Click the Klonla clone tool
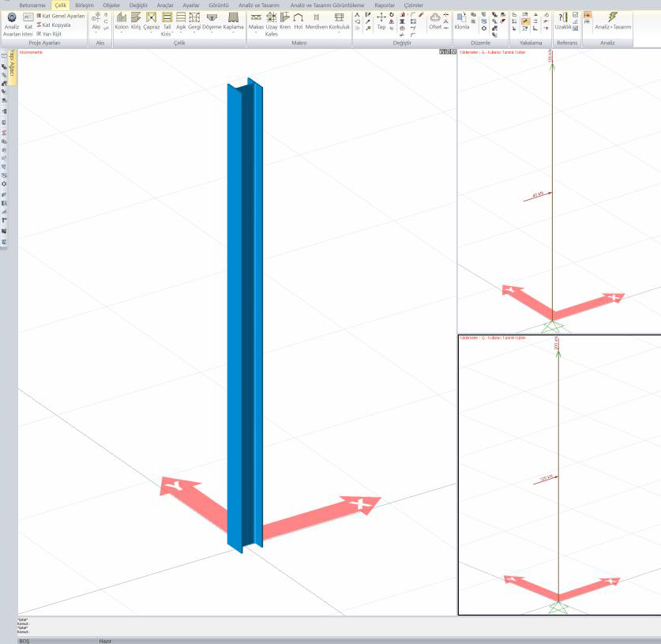The width and height of the screenshot is (661, 644). coord(462,21)
